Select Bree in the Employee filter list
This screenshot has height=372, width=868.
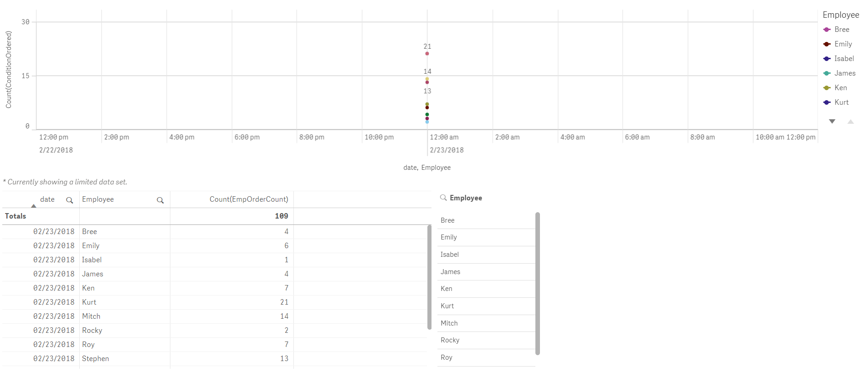(x=486, y=220)
